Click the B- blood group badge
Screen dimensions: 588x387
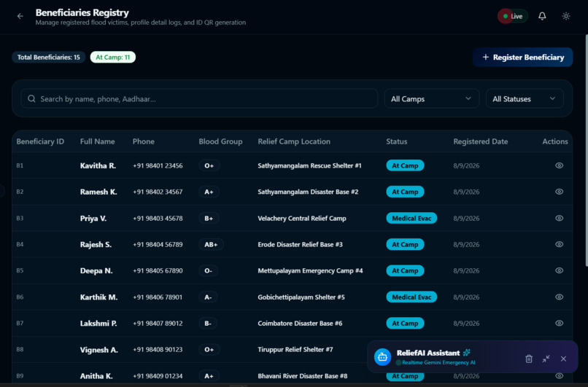click(x=208, y=323)
